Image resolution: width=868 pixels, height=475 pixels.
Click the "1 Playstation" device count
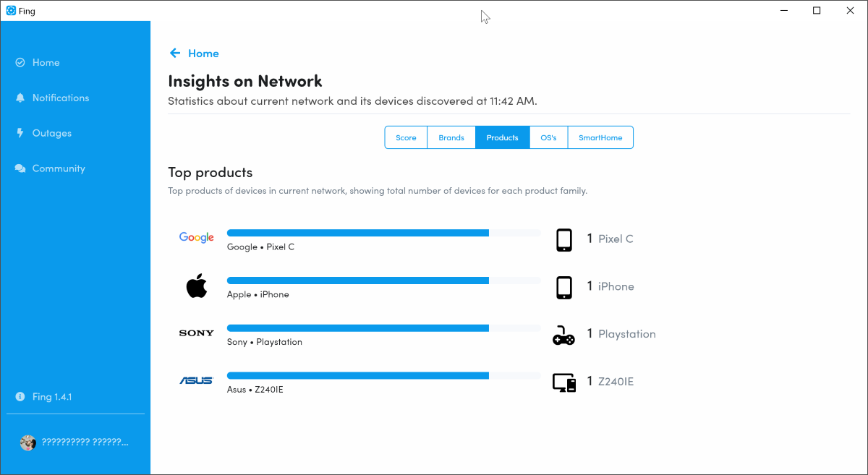pos(621,334)
